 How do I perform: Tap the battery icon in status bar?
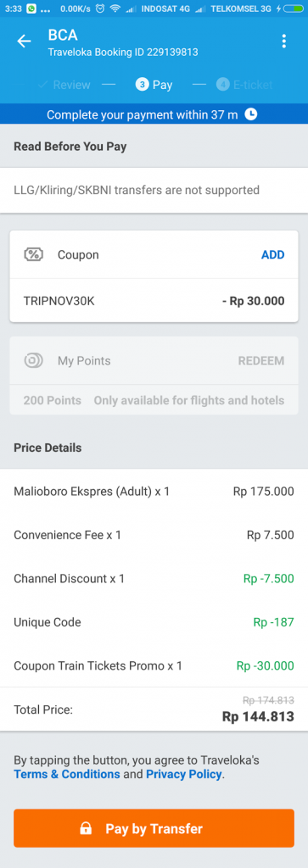point(294,8)
